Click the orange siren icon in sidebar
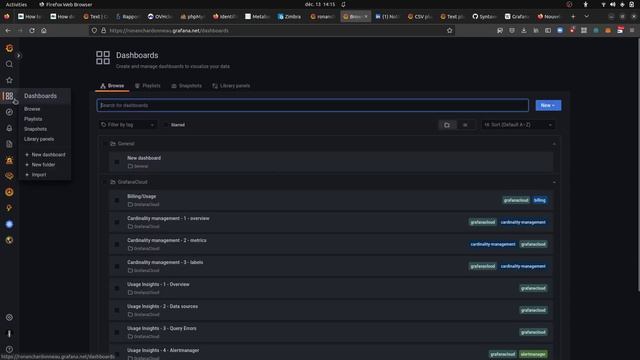Screen dimensions: 640x360 pyautogui.click(x=9, y=160)
